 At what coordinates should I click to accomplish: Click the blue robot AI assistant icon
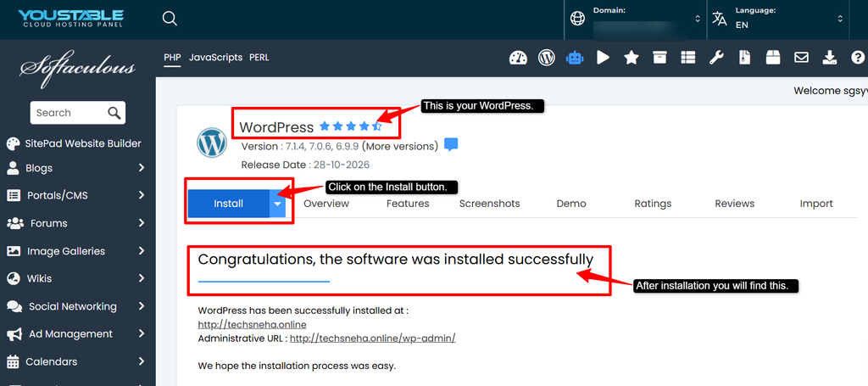tap(575, 58)
